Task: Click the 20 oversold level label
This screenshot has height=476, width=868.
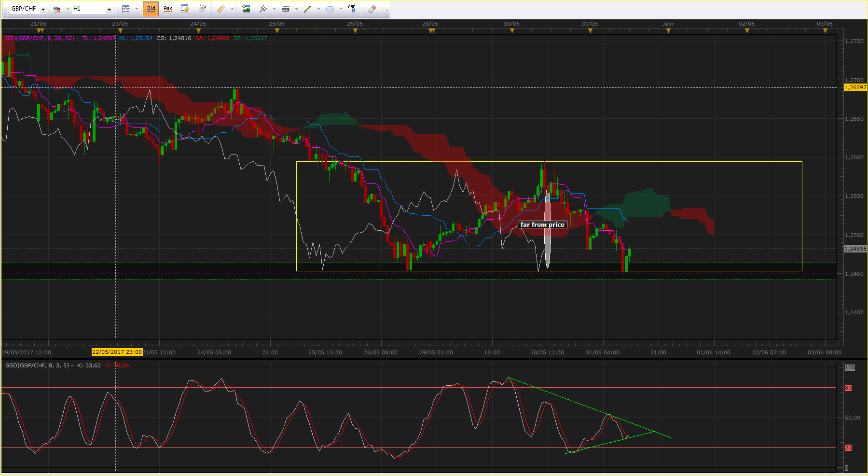Action: tap(848, 448)
